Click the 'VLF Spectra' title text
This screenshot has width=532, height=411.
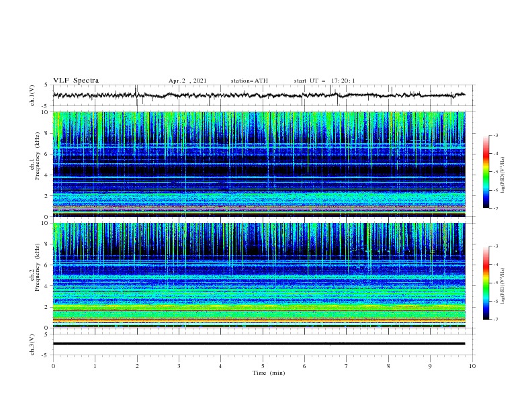76,81
